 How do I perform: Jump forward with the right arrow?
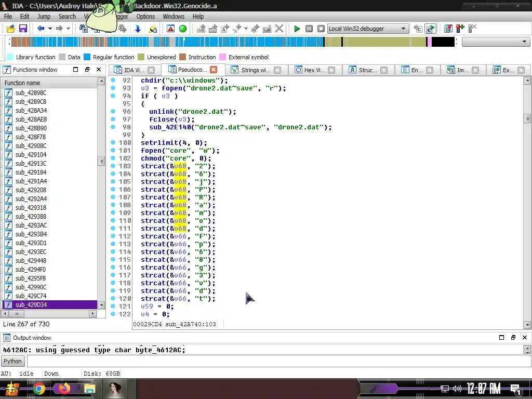click(x=59, y=29)
